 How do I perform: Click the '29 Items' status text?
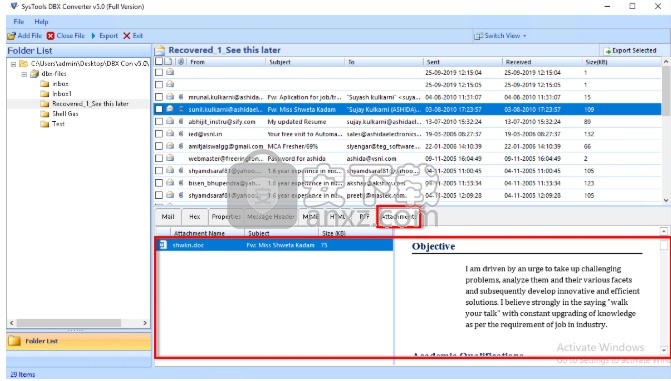click(23, 375)
